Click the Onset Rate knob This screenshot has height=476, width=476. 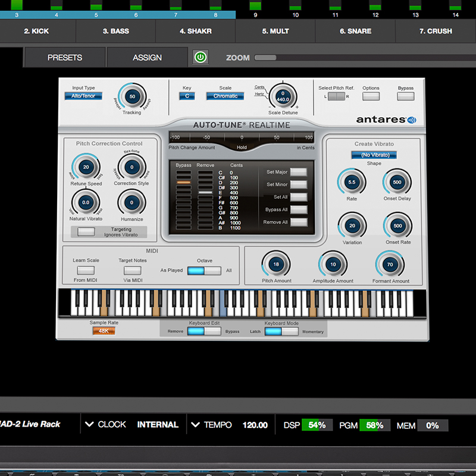tap(397, 226)
